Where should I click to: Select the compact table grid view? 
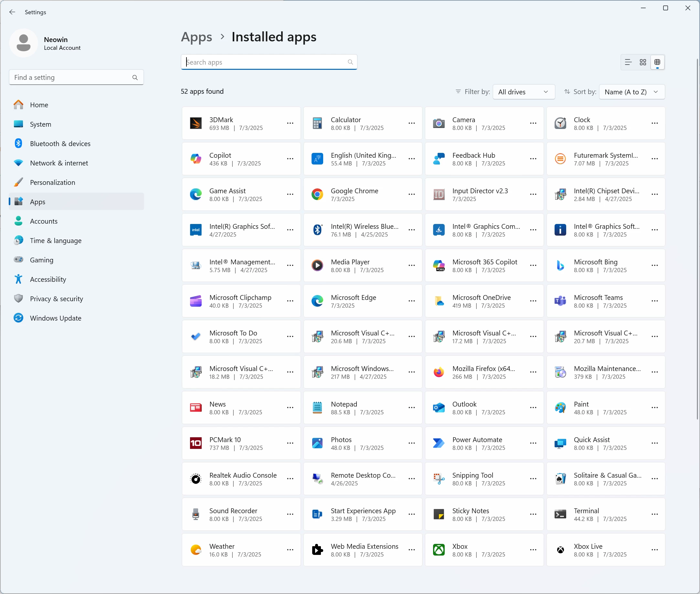click(x=657, y=62)
